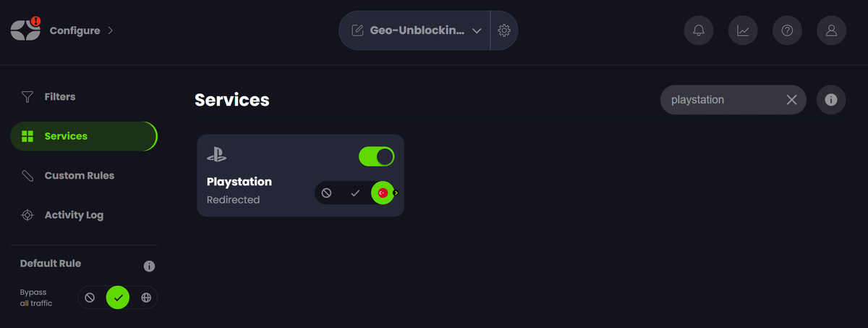The height and width of the screenshot is (328, 868).
Task: Click the Default Rule info icon
Action: tap(149, 266)
